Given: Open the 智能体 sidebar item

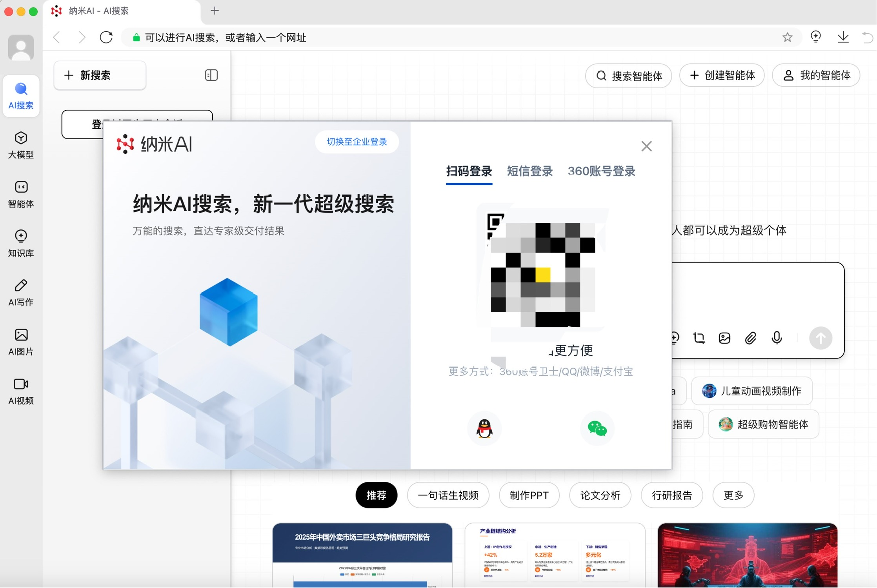Looking at the screenshot, I should tap(21, 194).
